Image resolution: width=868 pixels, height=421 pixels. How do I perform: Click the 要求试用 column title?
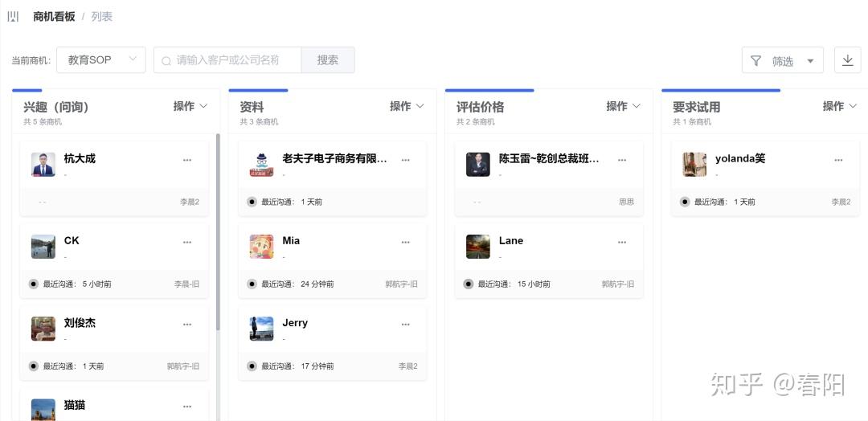[696, 107]
